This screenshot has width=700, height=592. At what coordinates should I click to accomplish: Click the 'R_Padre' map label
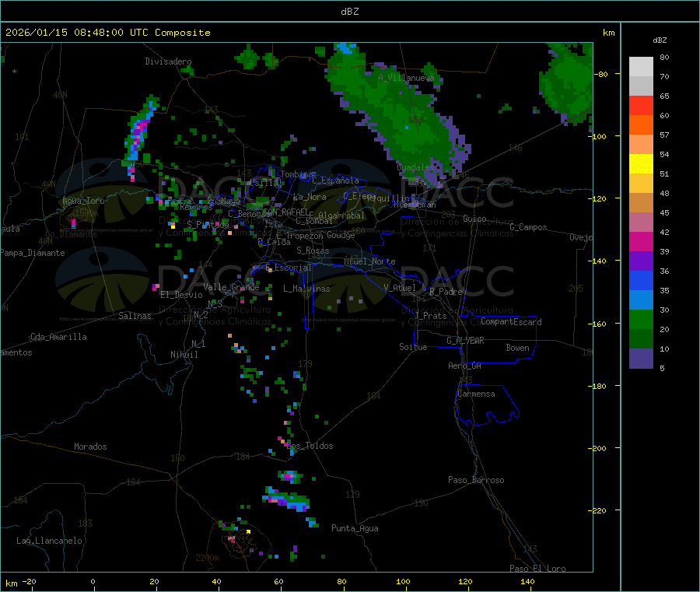click(x=446, y=292)
